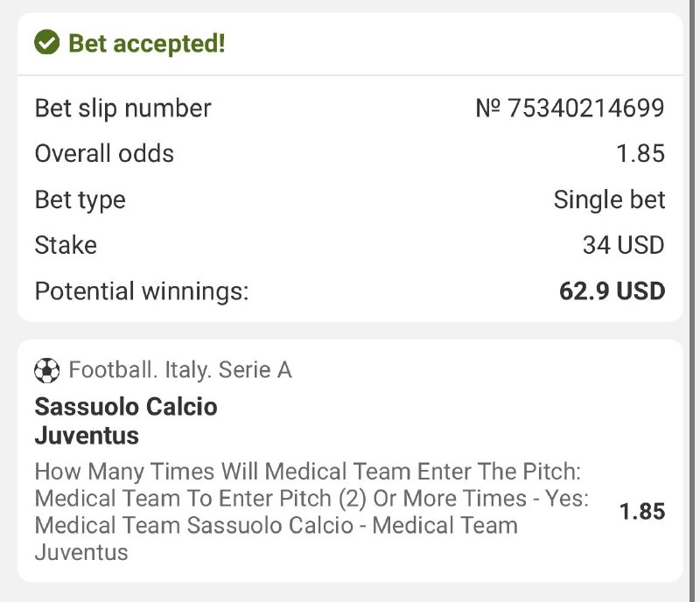Viewport: 700px width, 602px height.
Task: Open the Sassuolo Calcio team name
Action: coord(126,407)
